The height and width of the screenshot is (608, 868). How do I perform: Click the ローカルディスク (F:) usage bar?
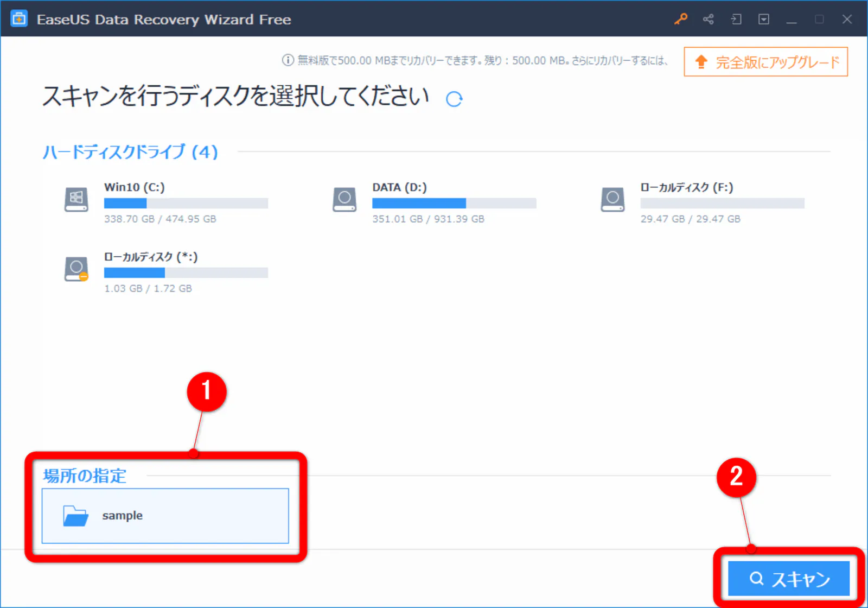click(722, 203)
